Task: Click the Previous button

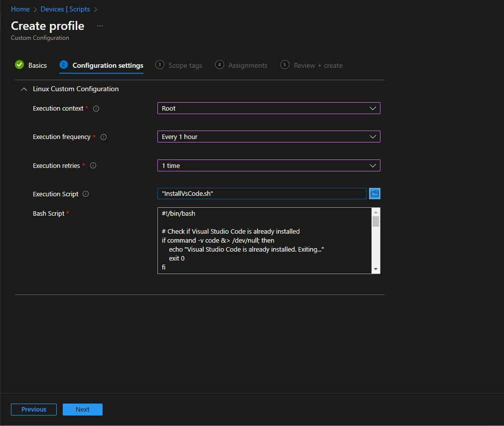Action: 34,409
